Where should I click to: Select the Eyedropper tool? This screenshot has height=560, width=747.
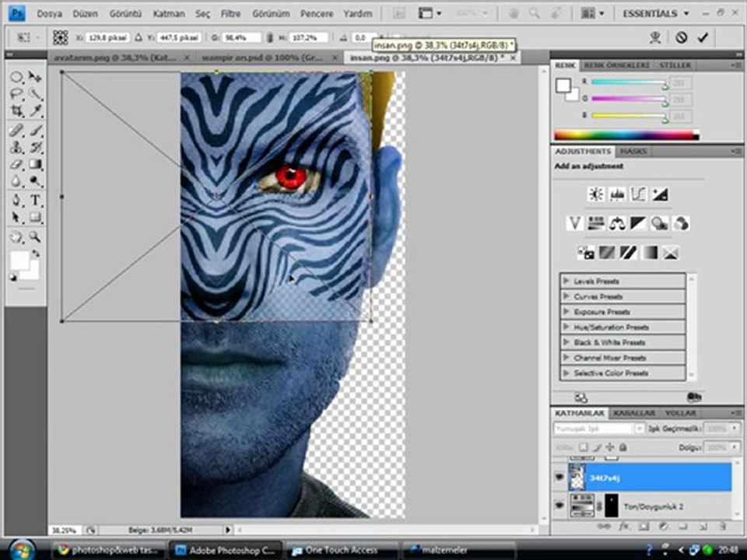35,111
